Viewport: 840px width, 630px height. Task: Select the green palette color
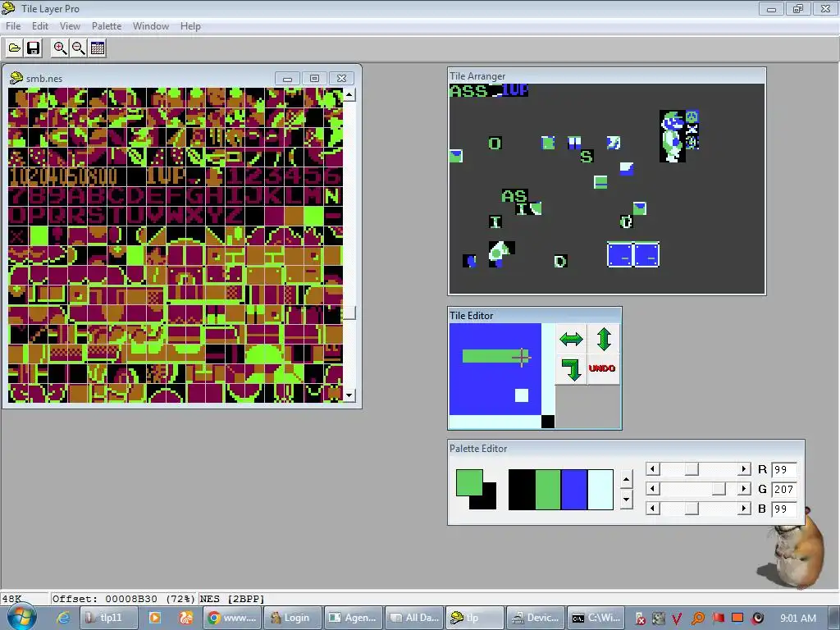click(547, 490)
